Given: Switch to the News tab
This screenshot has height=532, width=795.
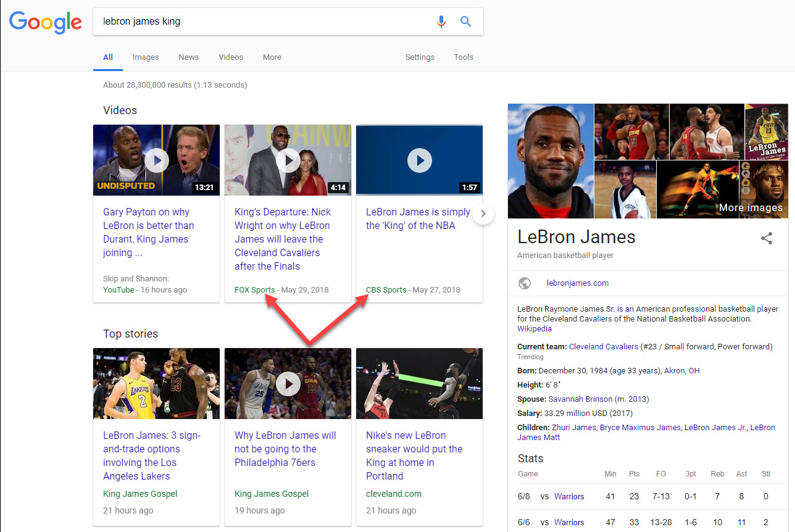Looking at the screenshot, I should (189, 57).
